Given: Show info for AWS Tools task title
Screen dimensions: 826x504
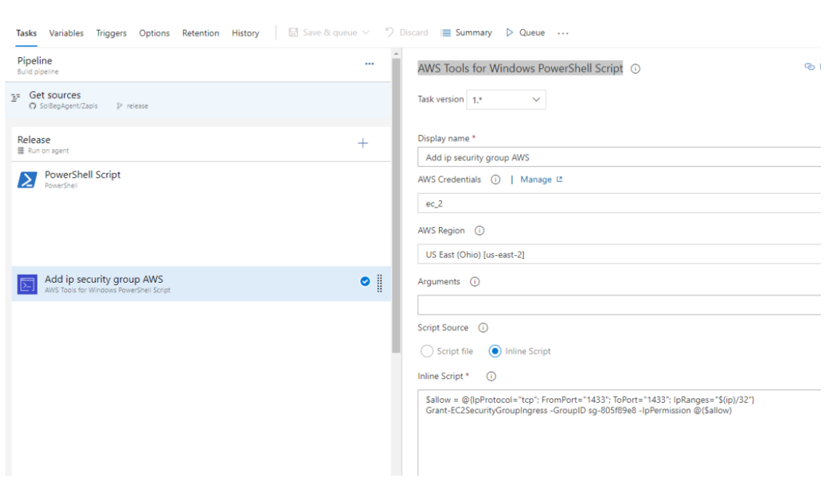Looking at the screenshot, I should (x=636, y=69).
